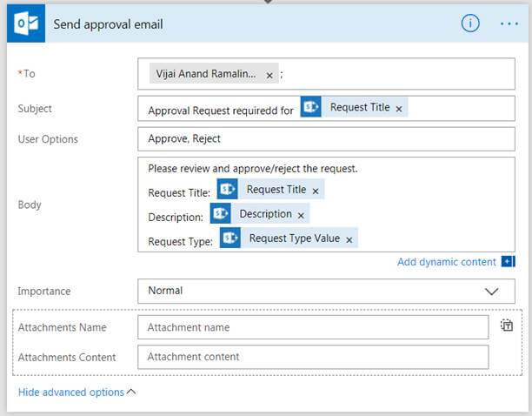Open the three-dot action menu

509,23
